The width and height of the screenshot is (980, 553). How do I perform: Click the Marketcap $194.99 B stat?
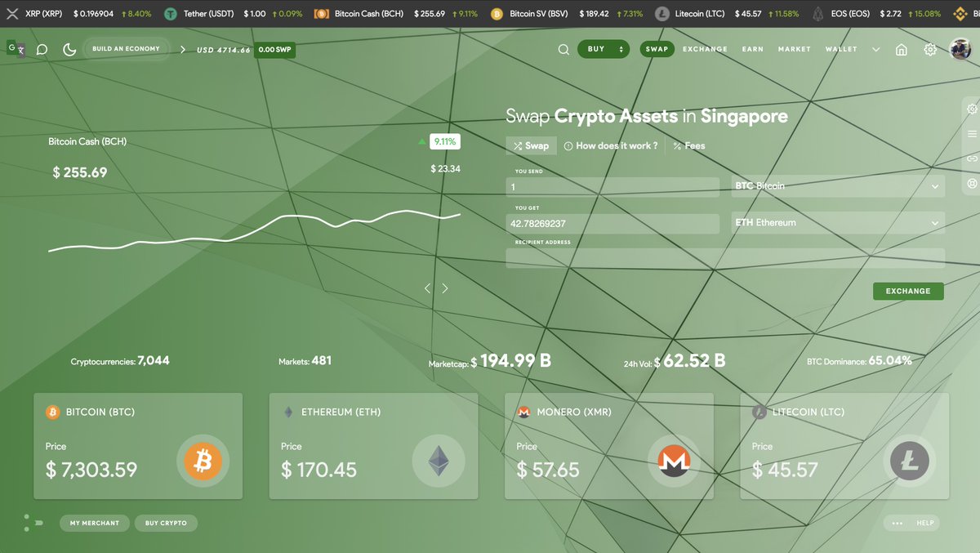[490, 360]
